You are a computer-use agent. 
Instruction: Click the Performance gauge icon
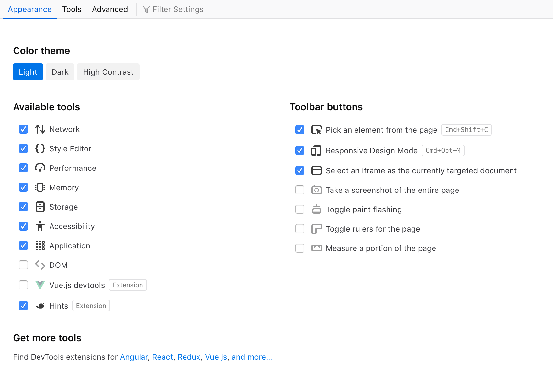click(40, 168)
